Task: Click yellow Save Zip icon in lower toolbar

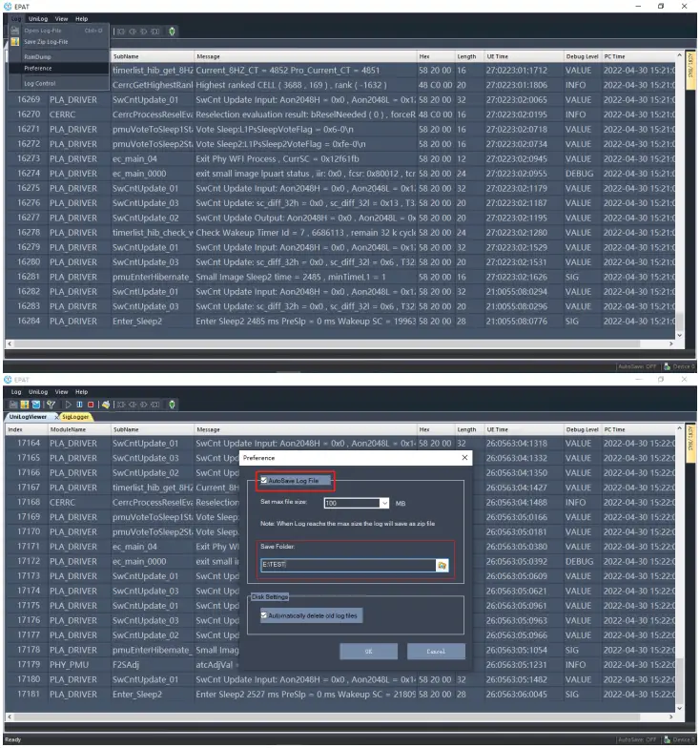Action: point(25,405)
